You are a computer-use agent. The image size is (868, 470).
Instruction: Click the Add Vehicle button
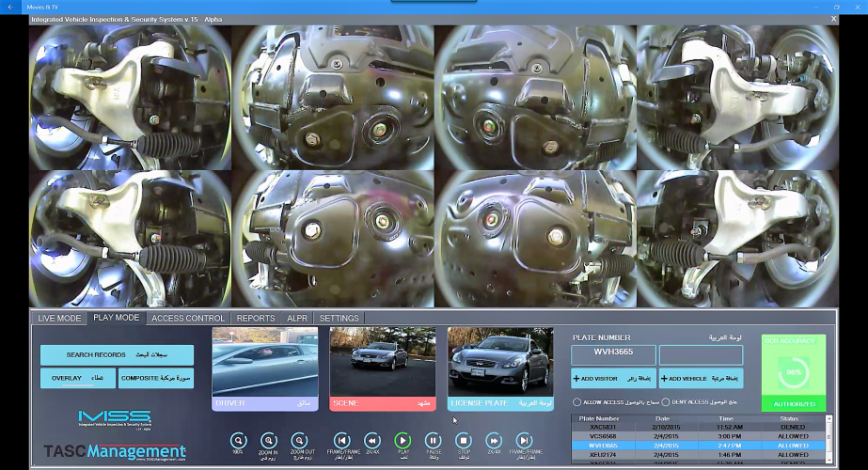(701, 379)
